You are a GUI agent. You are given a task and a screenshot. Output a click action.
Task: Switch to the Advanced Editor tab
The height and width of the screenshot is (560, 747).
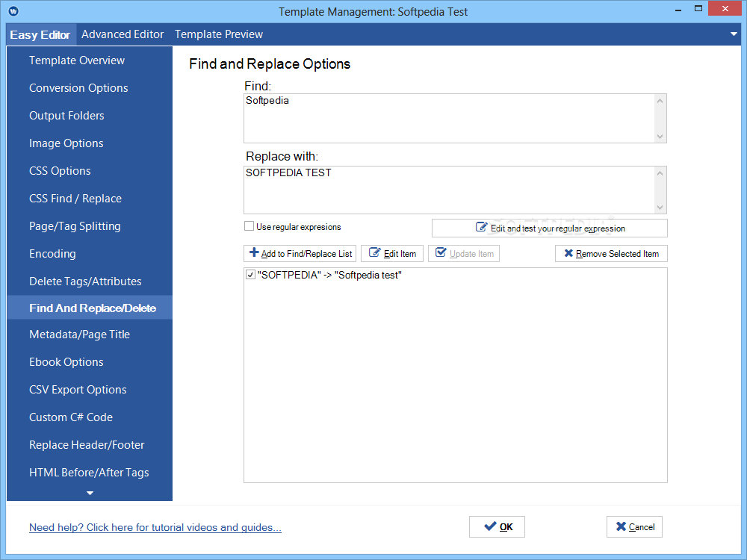[x=123, y=34]
